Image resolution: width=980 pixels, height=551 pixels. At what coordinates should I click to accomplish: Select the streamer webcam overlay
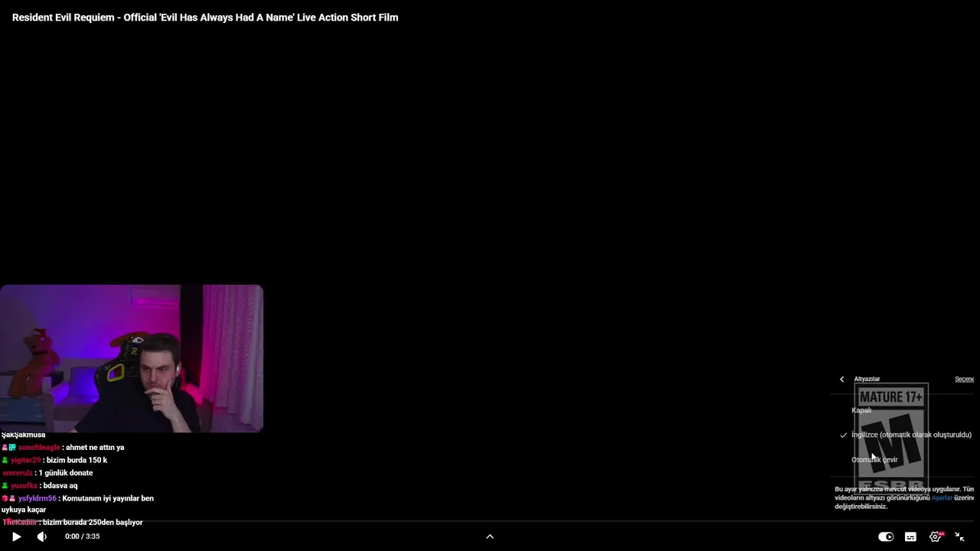click(x=132, y=358)
